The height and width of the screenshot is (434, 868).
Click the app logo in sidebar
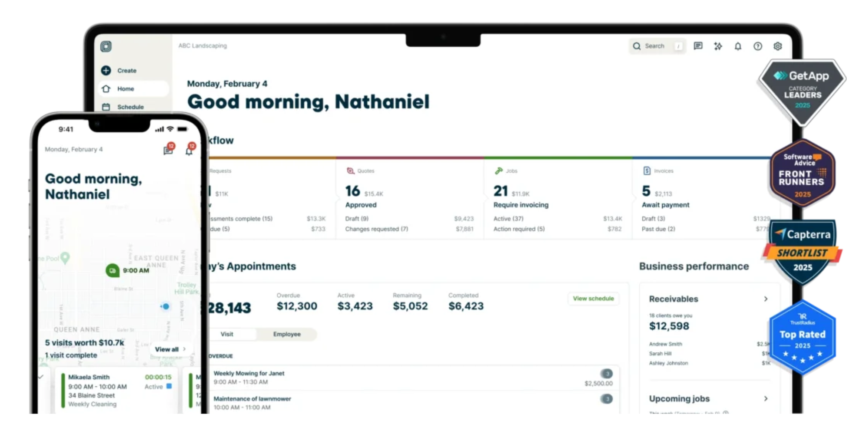[106, 46]
